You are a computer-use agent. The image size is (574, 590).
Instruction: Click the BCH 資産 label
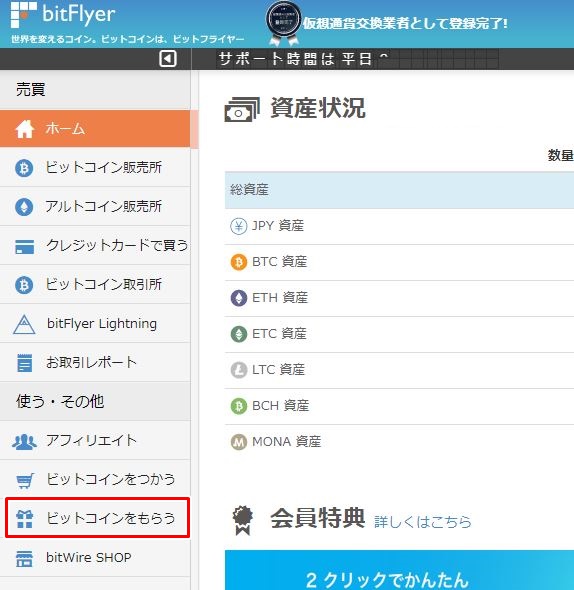(281, 406)
